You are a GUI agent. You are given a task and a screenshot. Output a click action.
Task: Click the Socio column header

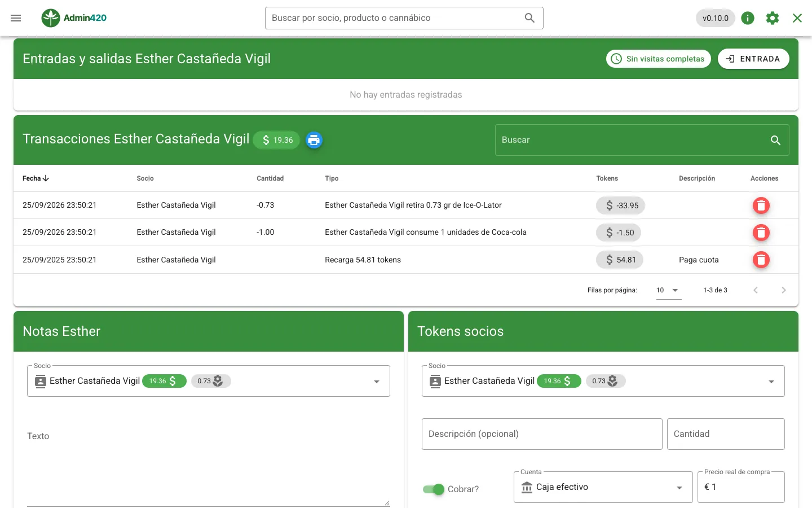(x=145, y=178)
